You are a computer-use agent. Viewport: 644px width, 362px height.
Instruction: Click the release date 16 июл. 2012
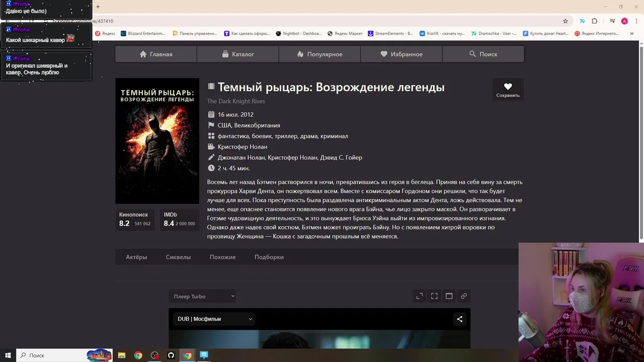[235, 115]
